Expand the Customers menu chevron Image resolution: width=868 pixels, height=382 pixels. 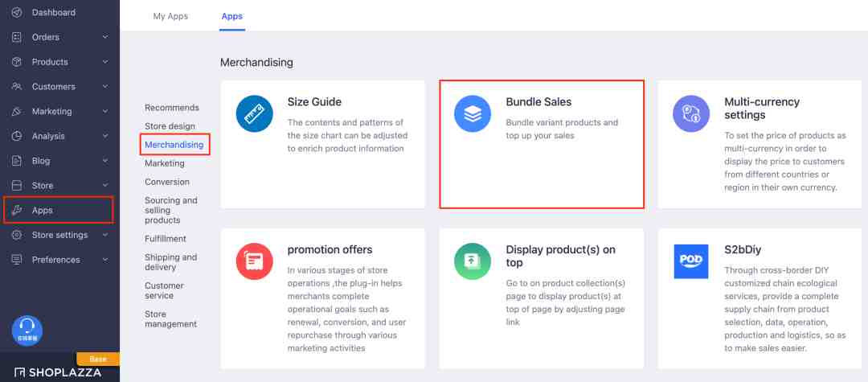105,86
